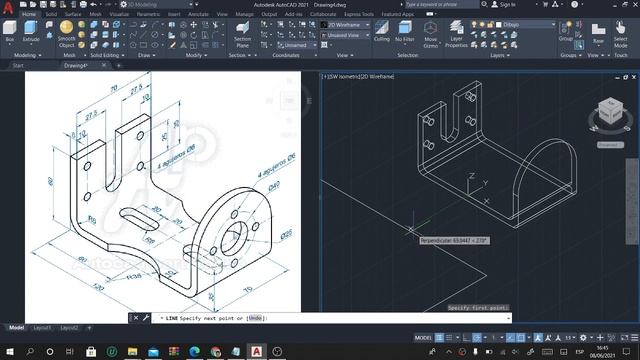Click the command line customize wrench icon
Screen dimensions: 640x360
(x=146, y=318)
